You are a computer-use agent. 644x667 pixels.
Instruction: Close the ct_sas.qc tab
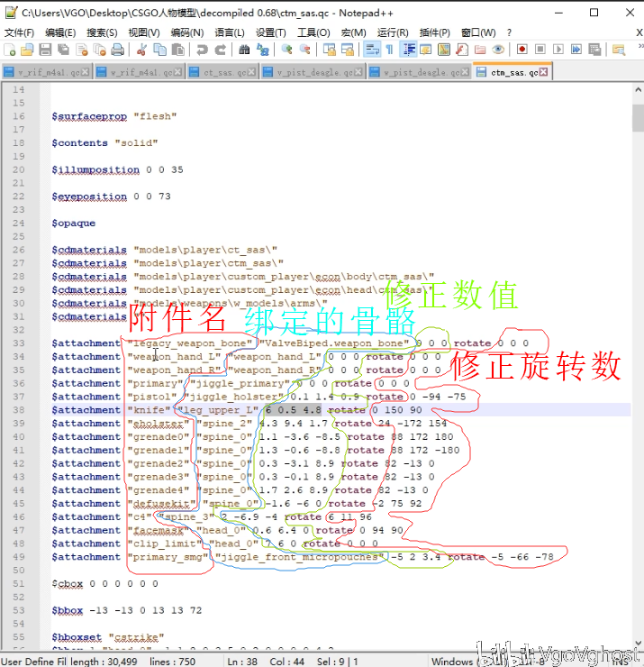(x=251, y=72)
